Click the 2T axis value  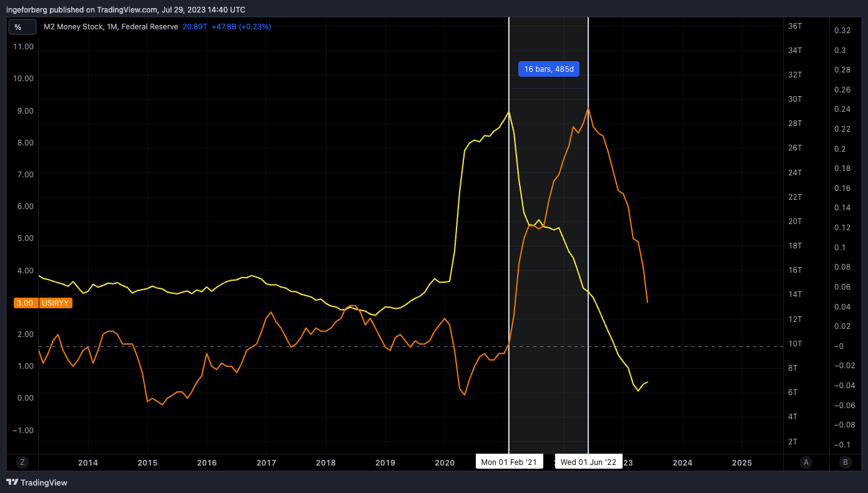pos(793,442)
